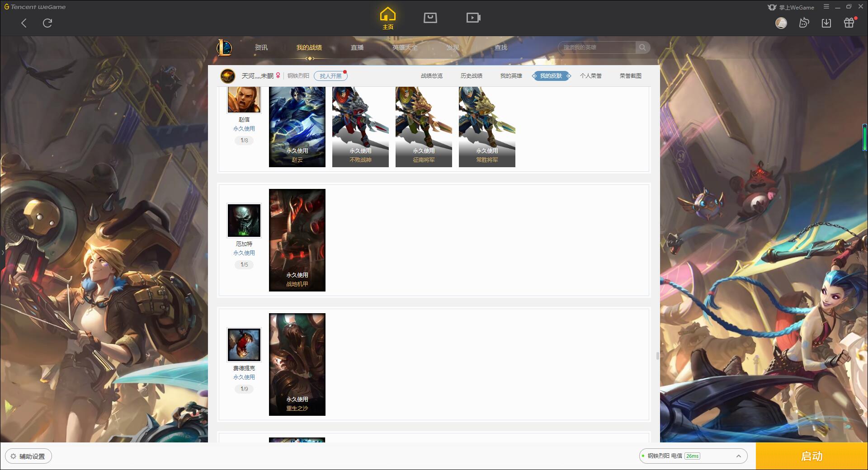Open the 查找 tab

click(501, 47)
